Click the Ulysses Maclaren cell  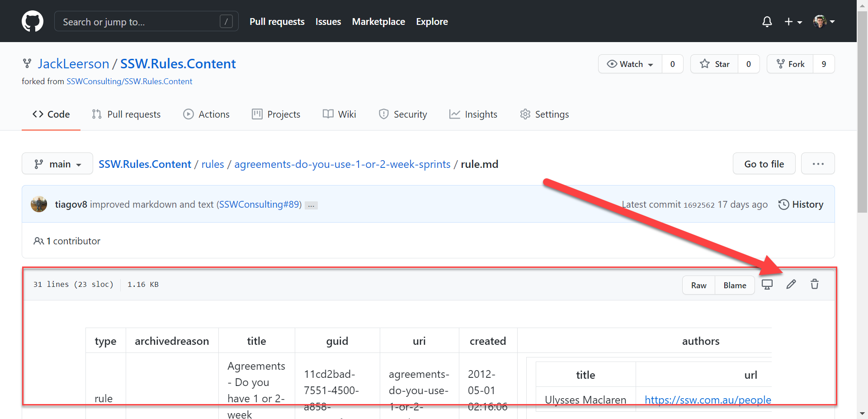585,400
